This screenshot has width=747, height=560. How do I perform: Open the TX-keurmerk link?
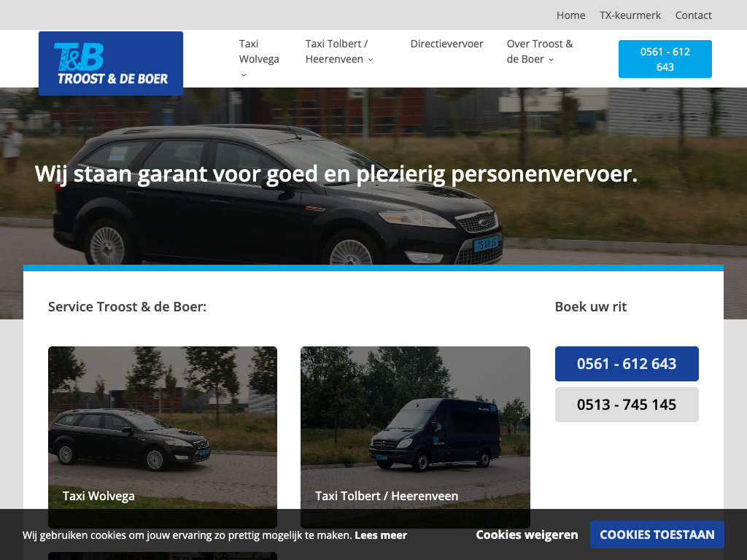(x=630, y=15)
